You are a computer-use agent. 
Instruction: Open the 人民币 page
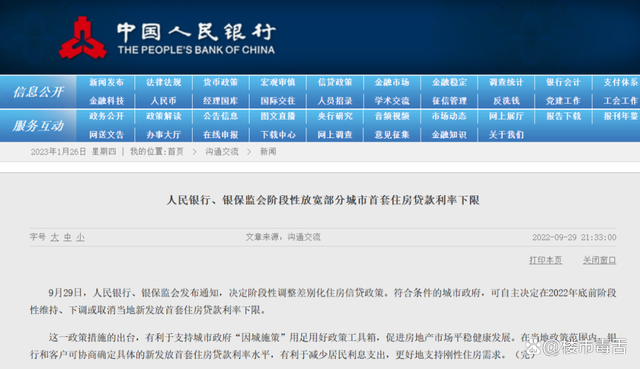[163, 101]
